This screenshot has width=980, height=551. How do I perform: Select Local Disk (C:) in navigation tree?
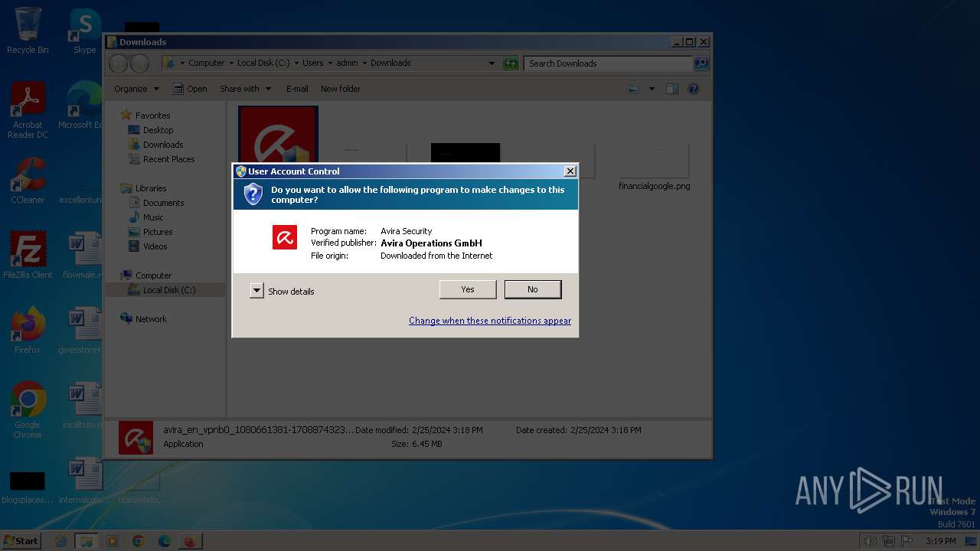(x=168, y=290)
